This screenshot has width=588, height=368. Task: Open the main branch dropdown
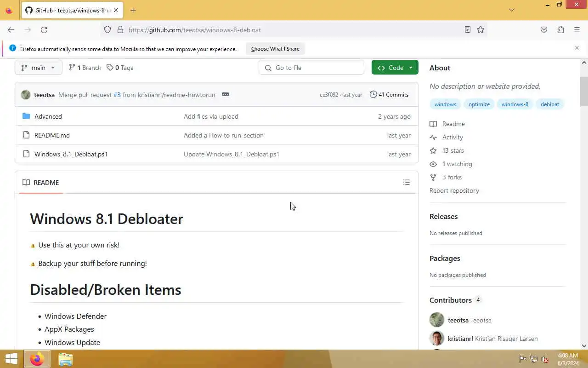click(38, 68)
